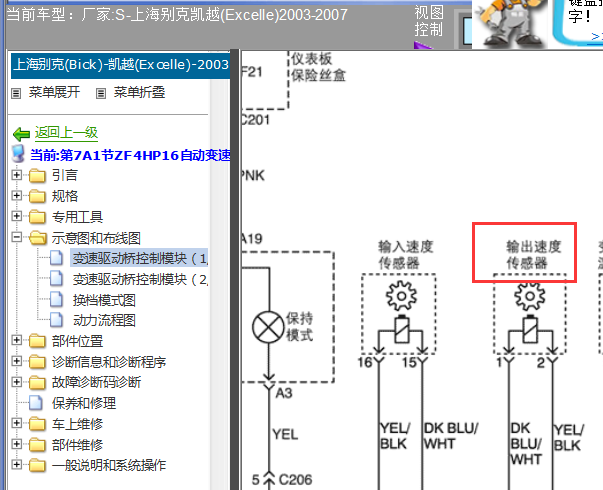Open 变速驱动桥控制模块 (2 page
The width and height of the screenshot is (603, 490).
pos(140,279)
